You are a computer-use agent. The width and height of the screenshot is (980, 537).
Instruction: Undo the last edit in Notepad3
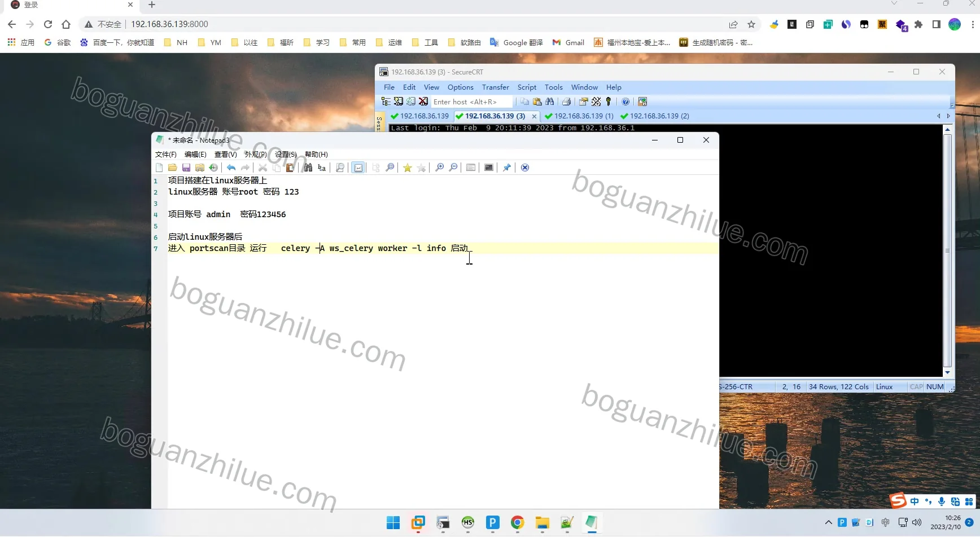[x=231, y=168]
